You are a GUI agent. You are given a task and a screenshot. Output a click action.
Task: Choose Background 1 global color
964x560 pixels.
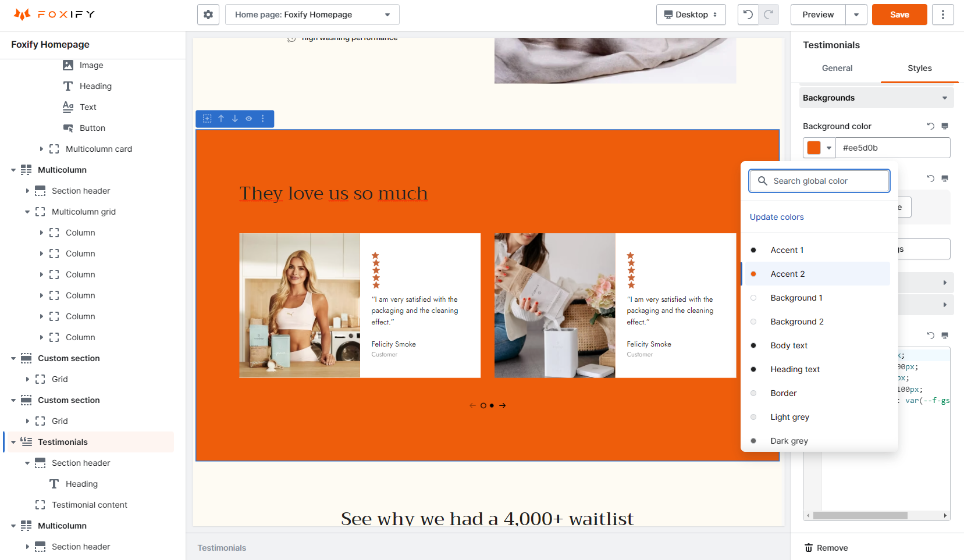click(818, 298)
